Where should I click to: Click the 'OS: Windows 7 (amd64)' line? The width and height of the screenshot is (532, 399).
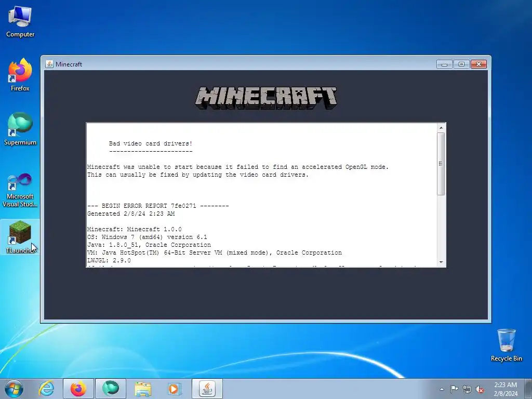pos(147,237)
